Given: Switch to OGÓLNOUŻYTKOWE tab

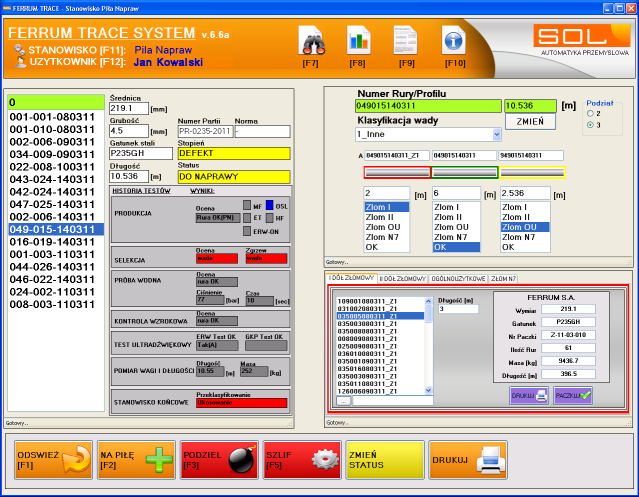Looking at the screenshot, I should pos(458,279).
